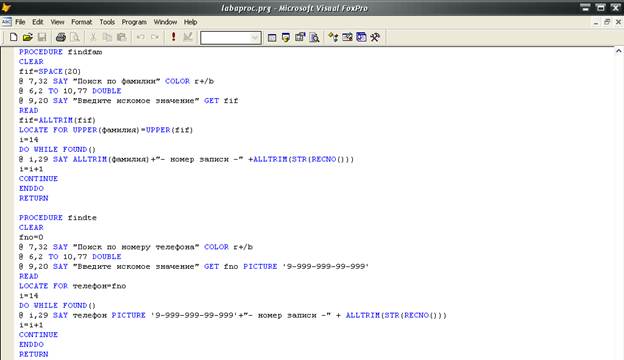Open the Task Pane Manager icon
Viewport: 624px width, 360px height.
point(361,37)
